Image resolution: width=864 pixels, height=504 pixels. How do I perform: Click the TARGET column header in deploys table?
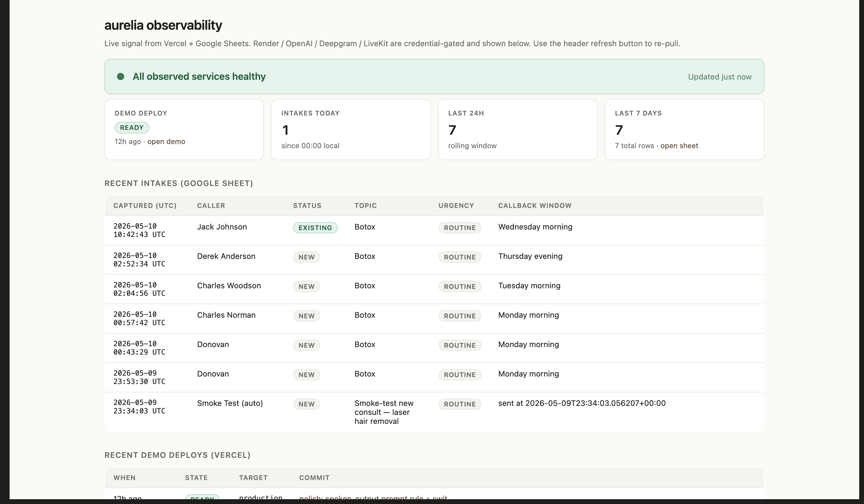click(253, 478)
